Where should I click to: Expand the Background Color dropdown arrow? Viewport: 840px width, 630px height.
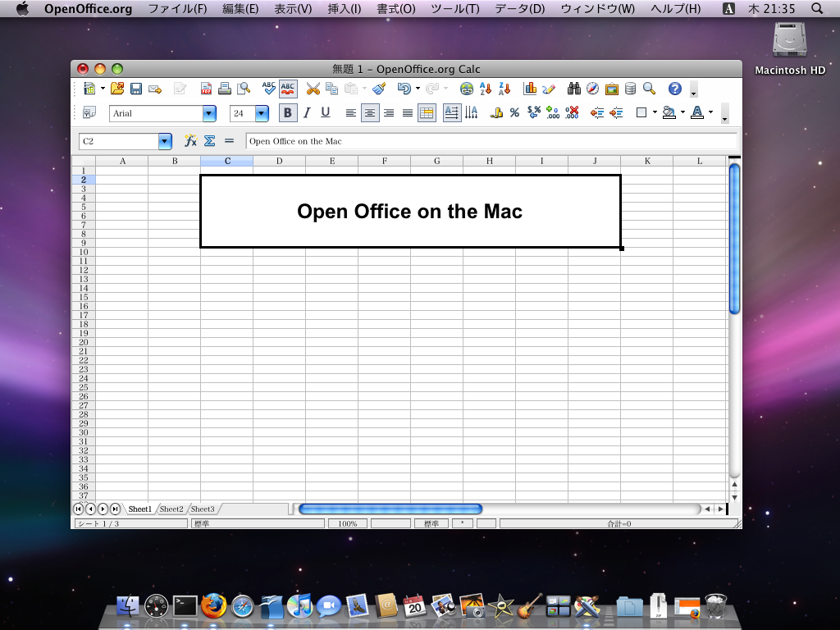682,112
